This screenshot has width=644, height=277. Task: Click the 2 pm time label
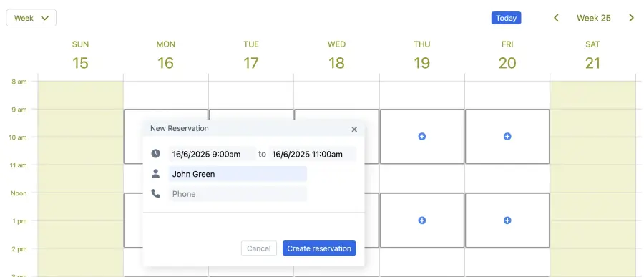(x=19, y=248)
